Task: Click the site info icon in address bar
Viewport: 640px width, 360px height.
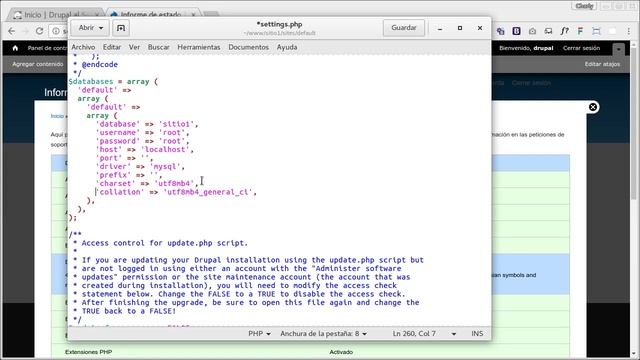Action: (56, 31)
